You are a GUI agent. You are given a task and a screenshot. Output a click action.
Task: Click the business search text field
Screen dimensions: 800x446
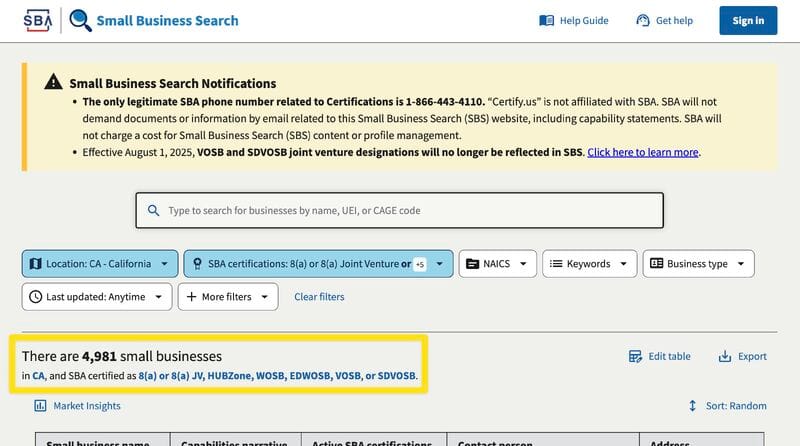coord(400,211)
